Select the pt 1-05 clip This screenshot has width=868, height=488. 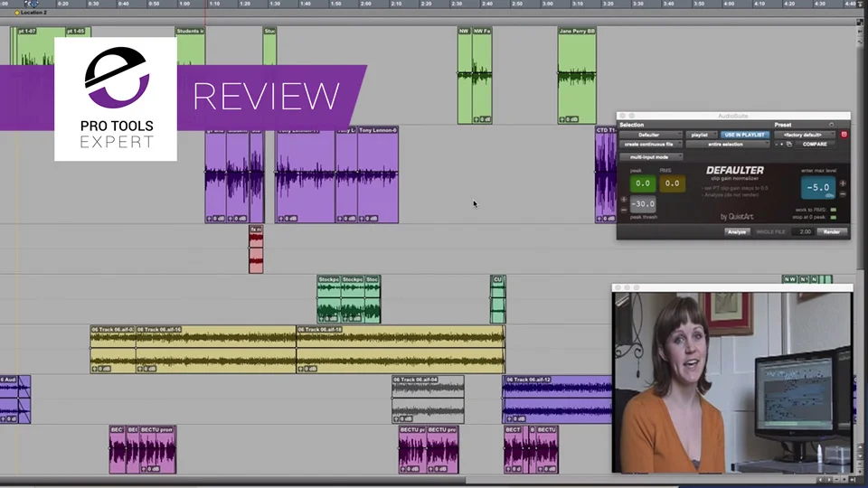(x=78, y=32)
